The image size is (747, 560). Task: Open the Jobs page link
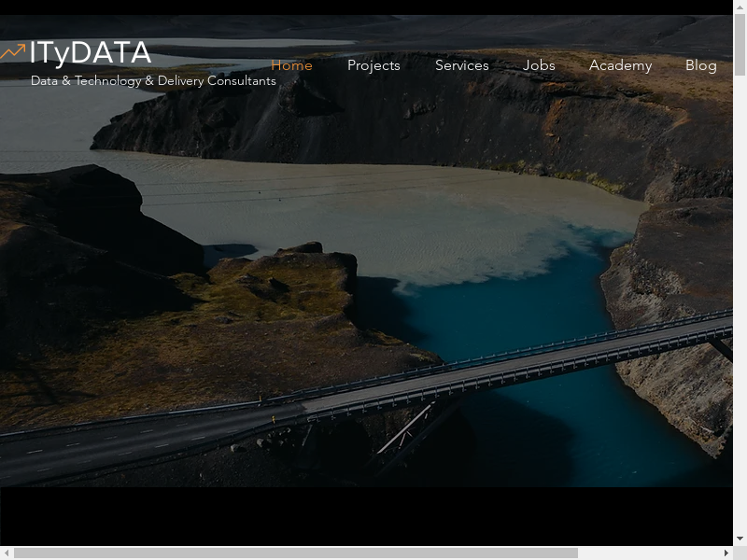(x=539, y=65)
